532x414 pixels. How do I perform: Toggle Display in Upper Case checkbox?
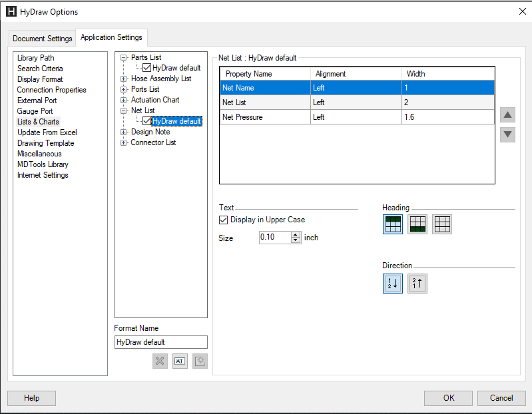coord(223,220)
